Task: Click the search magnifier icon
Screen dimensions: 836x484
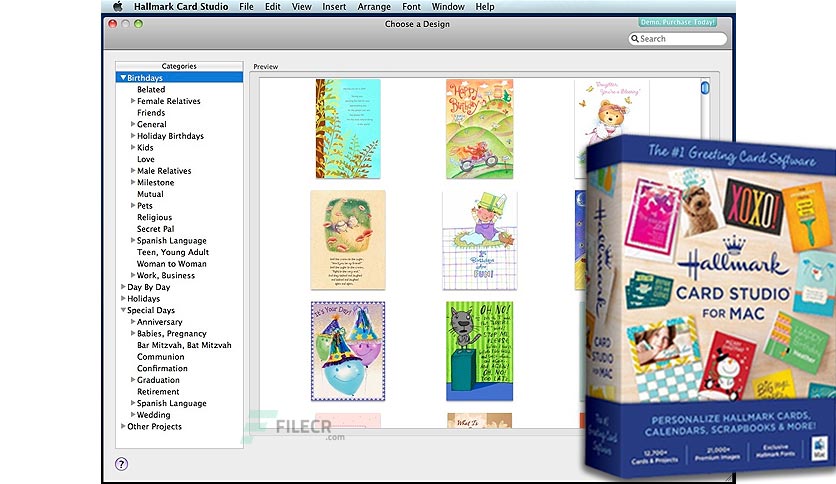Action: coord(634,39)
